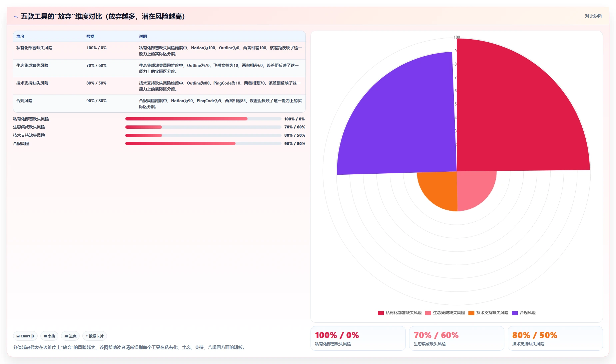Toggle 技术支持缺失风险 legend entry
The height and width of the screenshot is (364, 616).
coord(488,313)
